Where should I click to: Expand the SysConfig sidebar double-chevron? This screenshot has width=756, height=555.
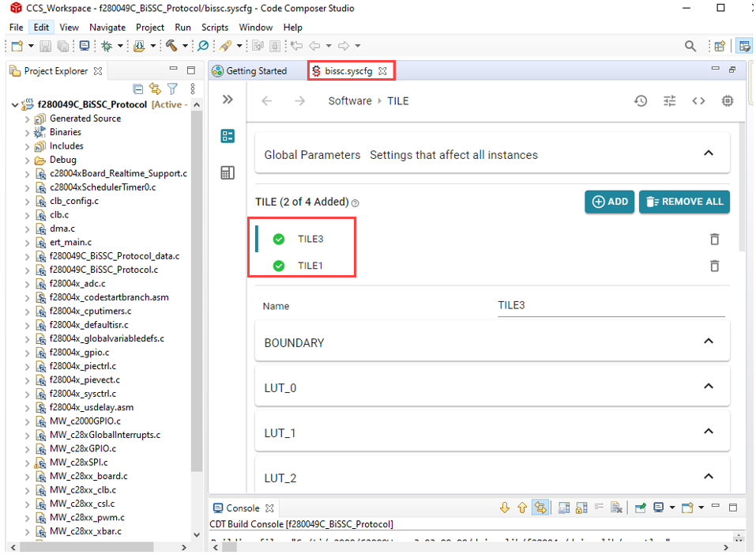point(228,100)
